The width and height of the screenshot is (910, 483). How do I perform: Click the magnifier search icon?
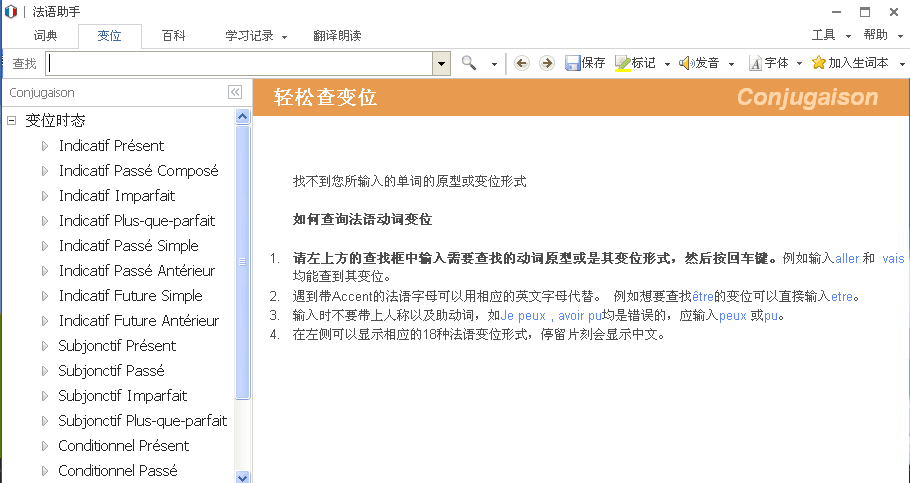pos(469,63)
